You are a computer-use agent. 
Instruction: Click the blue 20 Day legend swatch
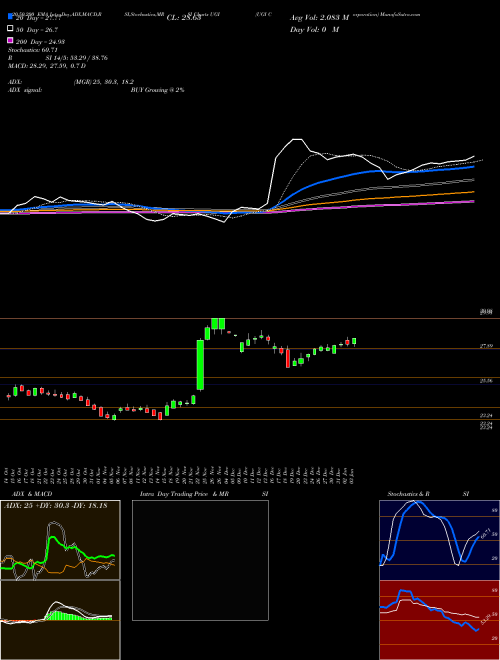click(x=10, y=17)
